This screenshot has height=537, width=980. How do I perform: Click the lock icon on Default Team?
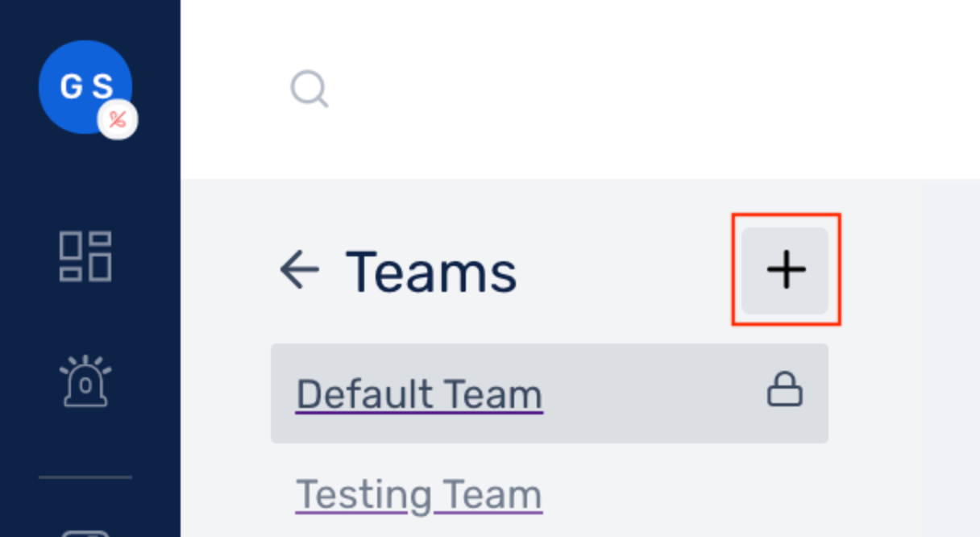click(784, 392)
